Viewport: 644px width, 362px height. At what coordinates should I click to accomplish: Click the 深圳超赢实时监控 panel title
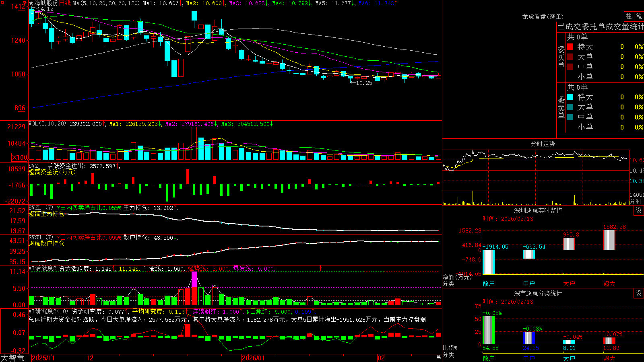[x=538, y=210]
